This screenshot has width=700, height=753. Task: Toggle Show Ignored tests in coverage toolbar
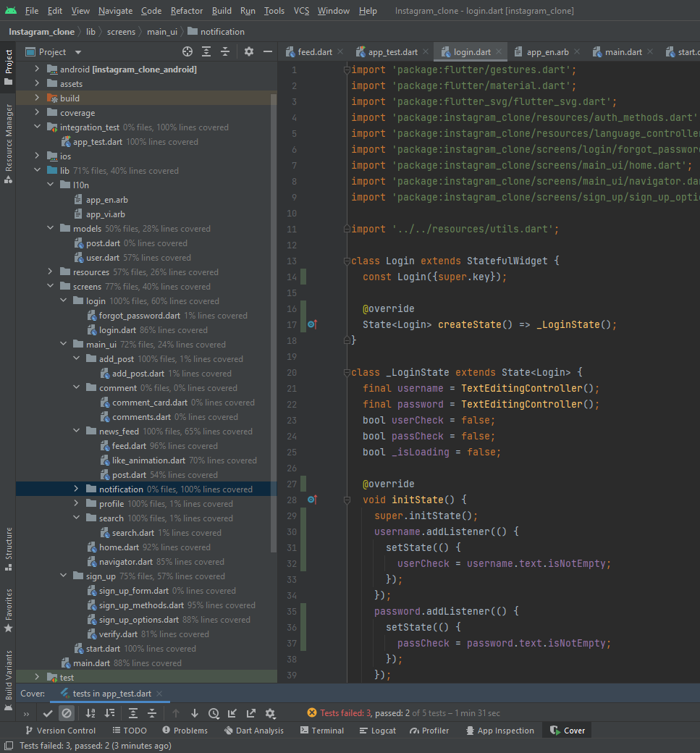point(67,713)
